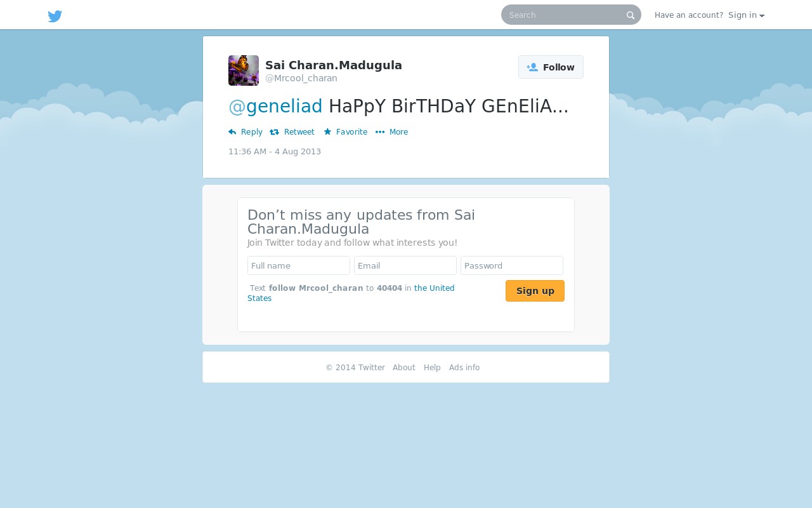Open the About footer link

(x=404, y=368)
